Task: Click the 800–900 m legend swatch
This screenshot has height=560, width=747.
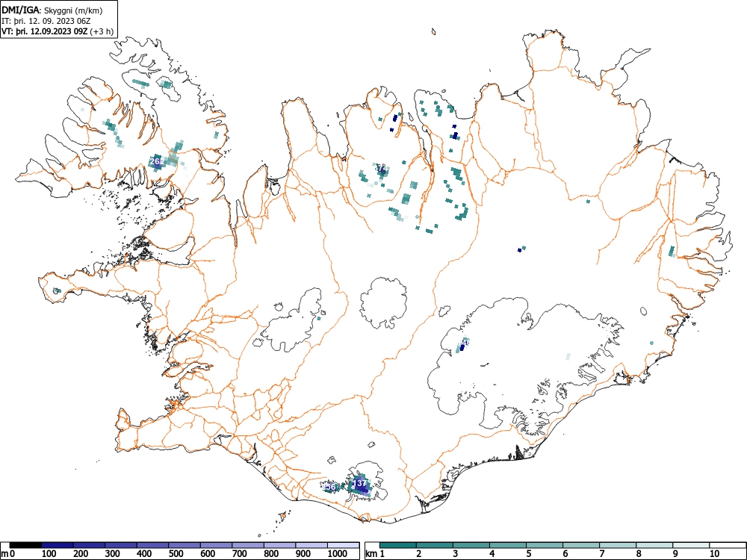Action: tap(279, 545)
